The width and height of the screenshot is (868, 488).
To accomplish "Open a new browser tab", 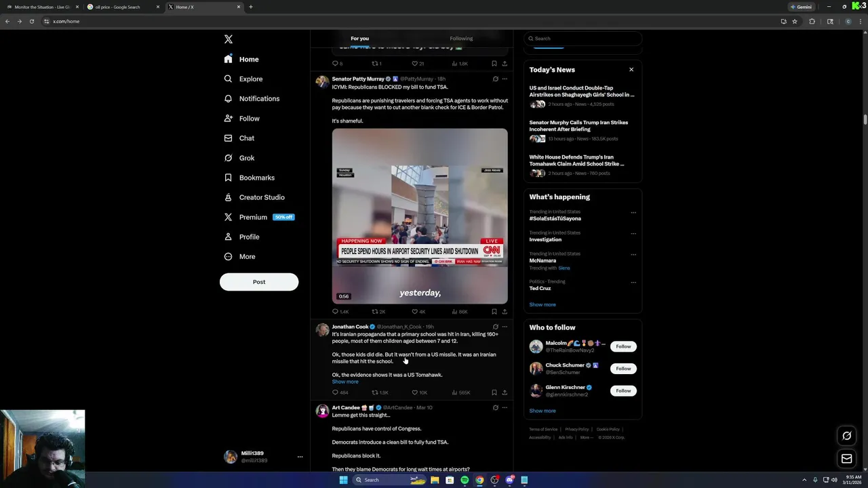I will [x=251, y=7].
